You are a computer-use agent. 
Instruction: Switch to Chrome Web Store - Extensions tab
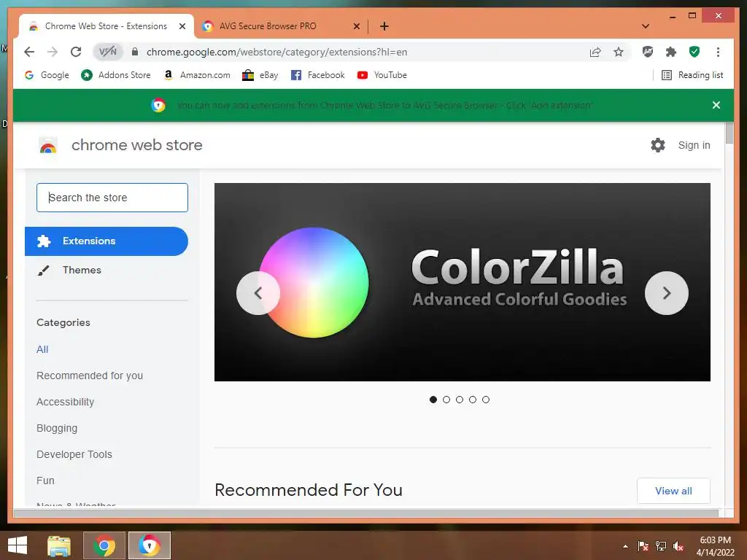106,26
